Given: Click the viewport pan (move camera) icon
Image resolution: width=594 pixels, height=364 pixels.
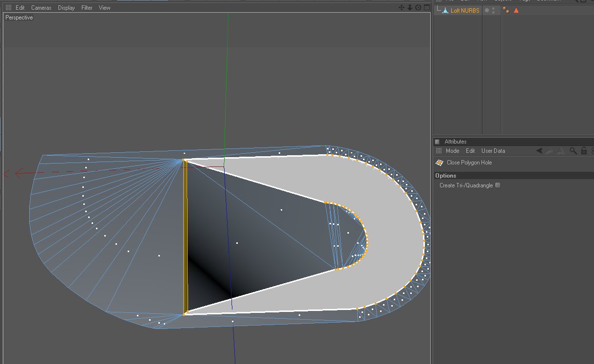Looking at the screenshot, I should pos(402,7).
